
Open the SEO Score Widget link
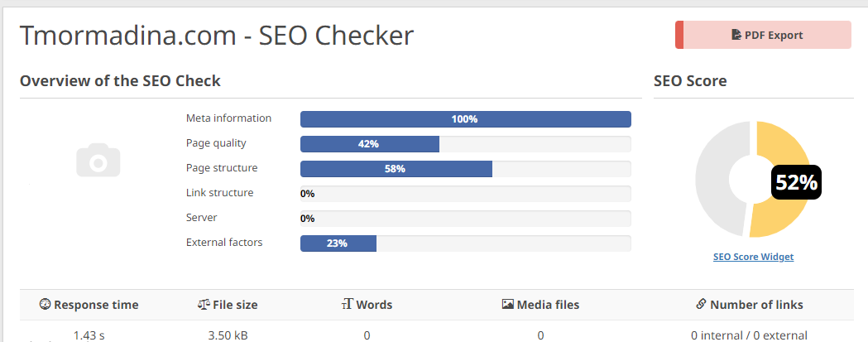(x=753, y=257)
